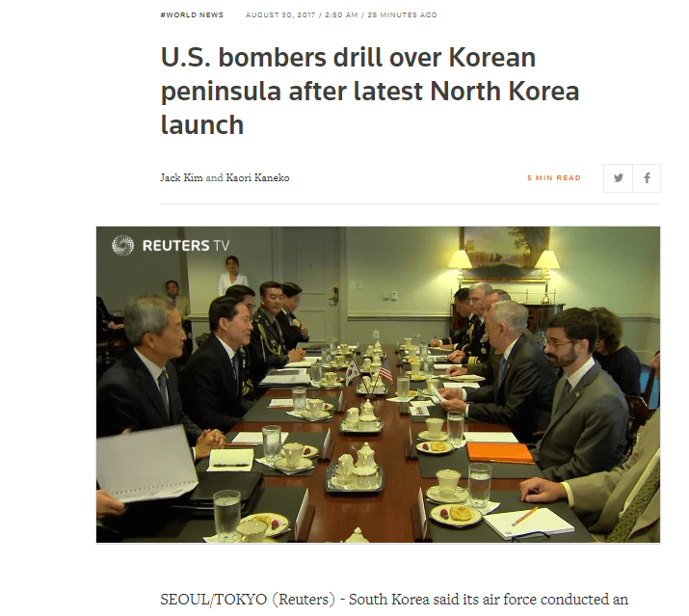
Task: Share the article on Twitter
Action: [x=618, y=178]
